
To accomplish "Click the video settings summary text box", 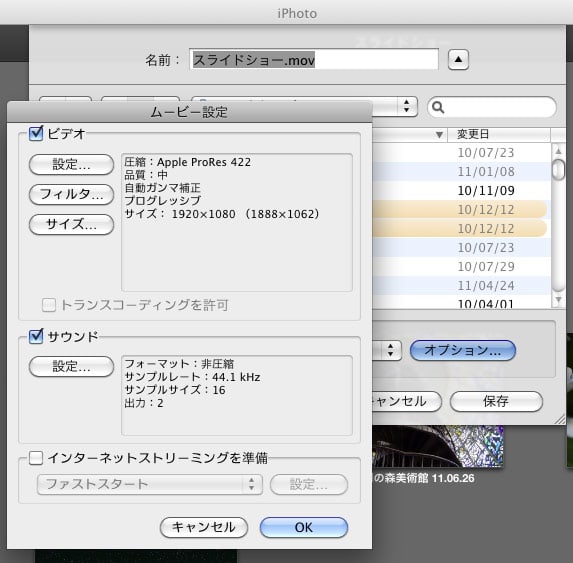I will click(237, 222).
